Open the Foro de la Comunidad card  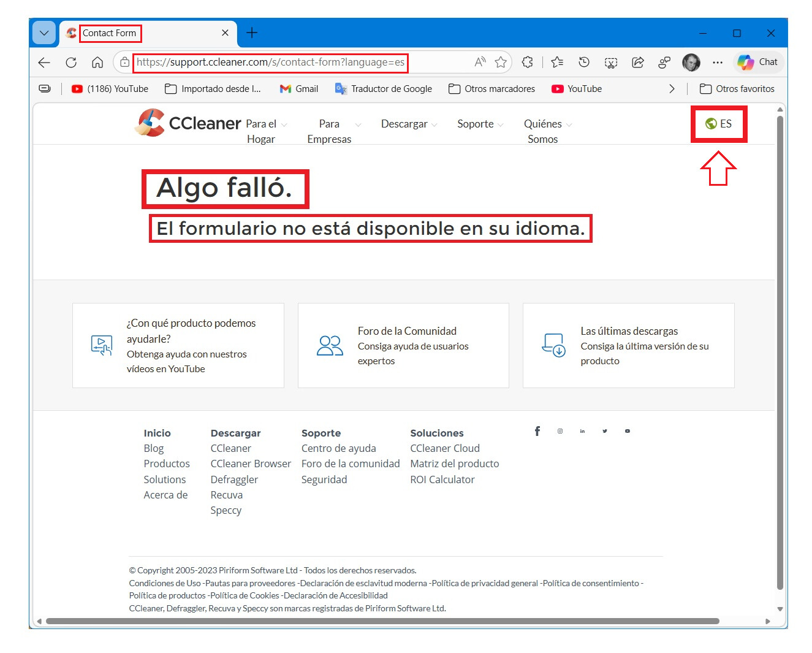pos(403,345)
